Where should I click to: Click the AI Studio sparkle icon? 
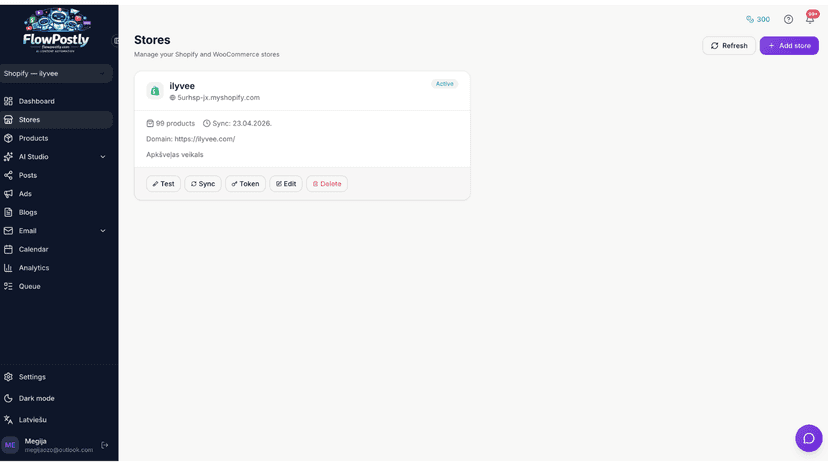(8, 156)
